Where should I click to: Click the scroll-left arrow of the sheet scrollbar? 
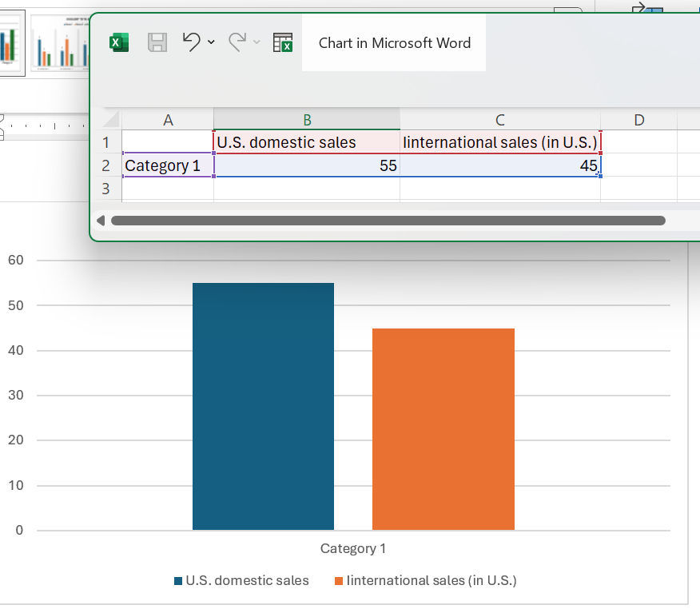click(x=101, y=221)
